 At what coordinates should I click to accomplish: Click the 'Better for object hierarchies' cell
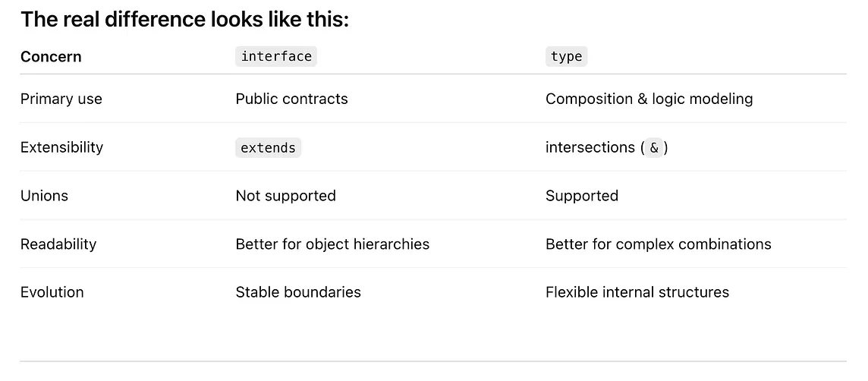point(332,244)
